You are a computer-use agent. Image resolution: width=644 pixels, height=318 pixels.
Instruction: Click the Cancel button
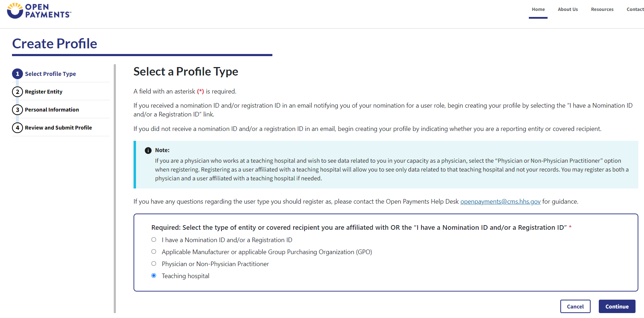tap(575, 306)
